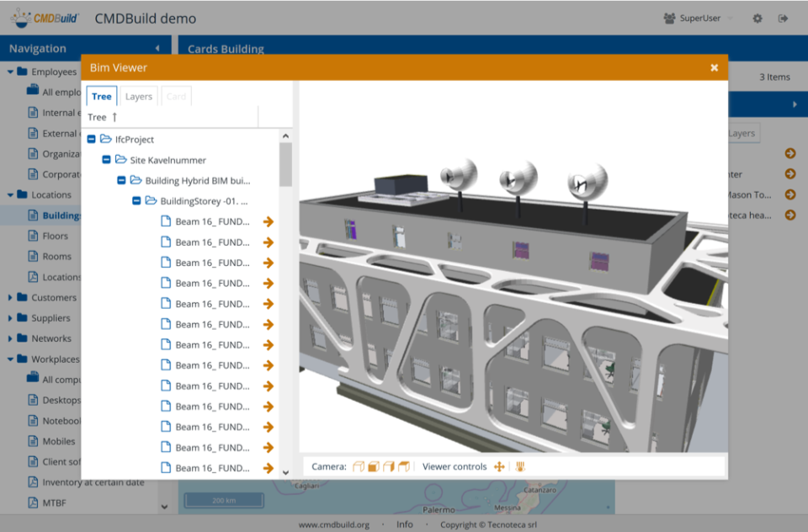Click the logout icon in the header
Image resolution: width=808 pixels, height=532 pixels.
[x=783, y=19]
